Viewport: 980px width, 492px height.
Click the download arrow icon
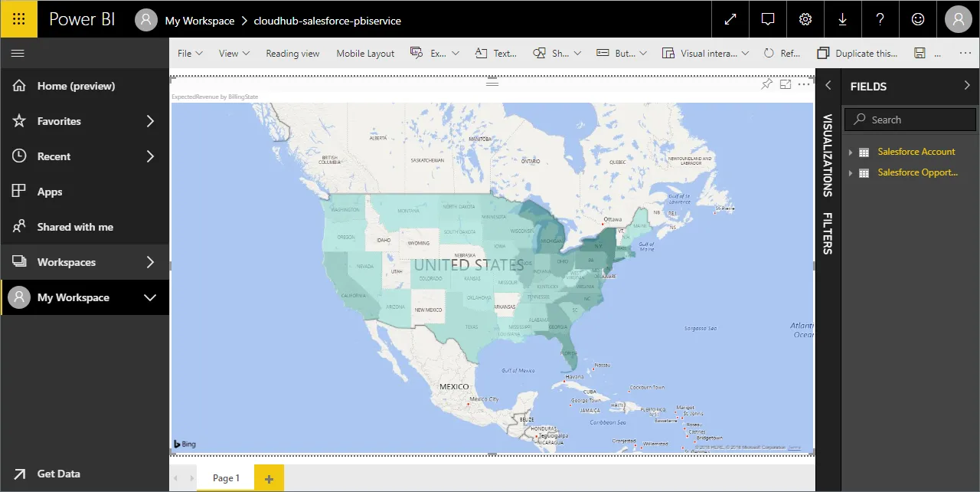coord(843,19)
